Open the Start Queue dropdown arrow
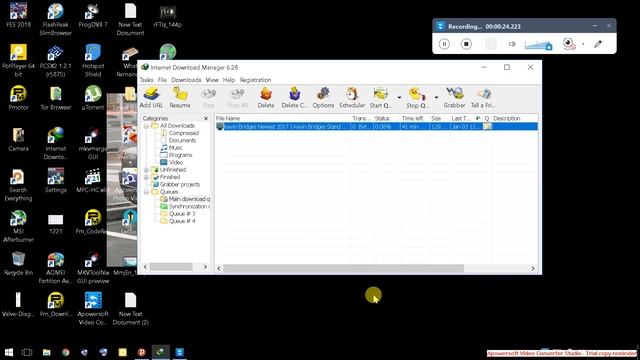Image resolution: width=640 pixels, height=360 pixels. click(399, 98)
